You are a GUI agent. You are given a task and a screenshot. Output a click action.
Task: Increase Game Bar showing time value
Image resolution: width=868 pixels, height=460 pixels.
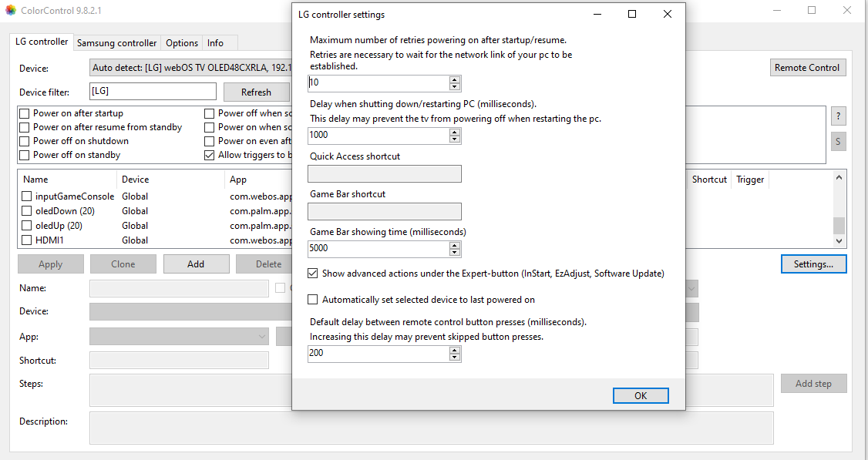pos(455,245)
